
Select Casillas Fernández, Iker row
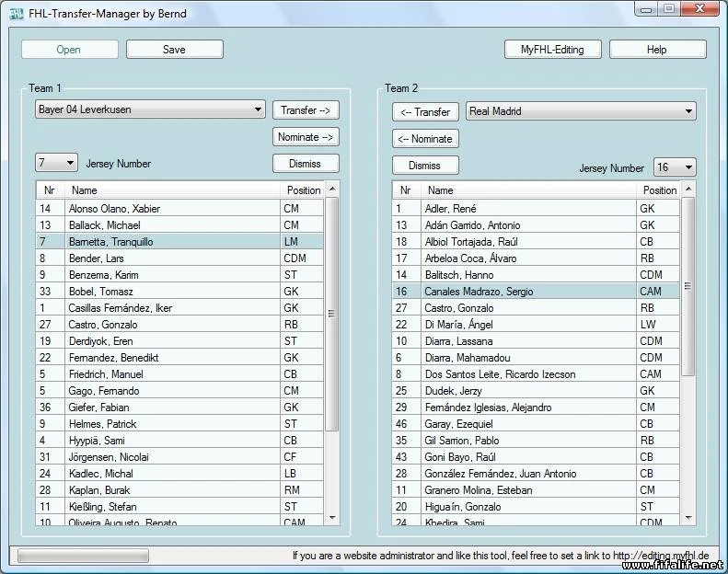click(179, 308)
